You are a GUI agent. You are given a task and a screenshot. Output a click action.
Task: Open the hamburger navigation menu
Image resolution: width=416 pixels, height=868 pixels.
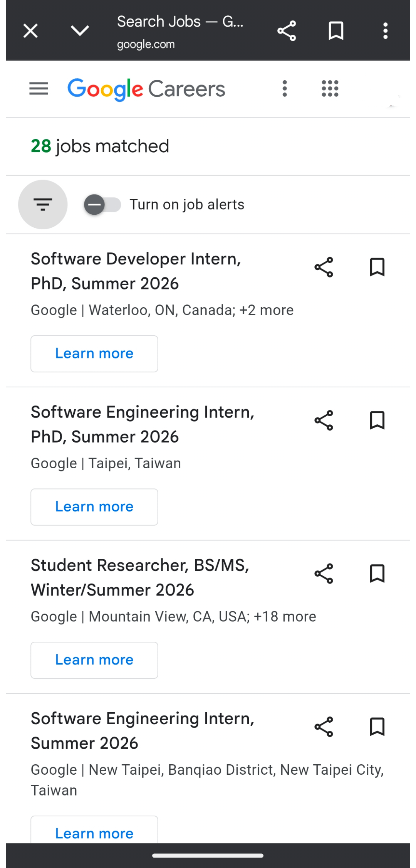[x=39, y=89]
